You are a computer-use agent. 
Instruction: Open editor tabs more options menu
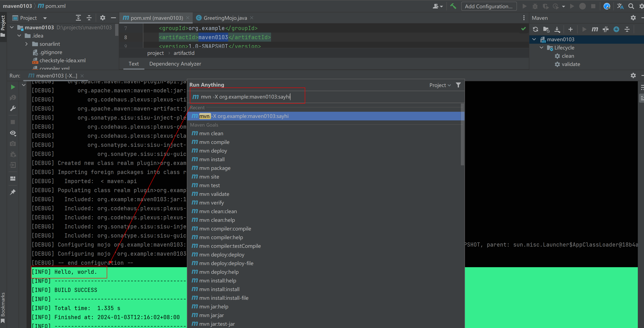point(524,18)
